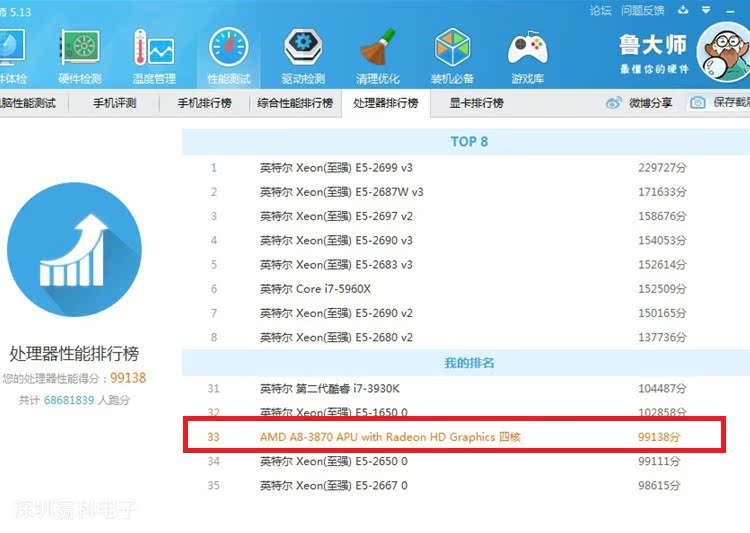Click the download icon in title bar
Screen dimensions: 750x533
pyautogui.click(x=683, y=10)
